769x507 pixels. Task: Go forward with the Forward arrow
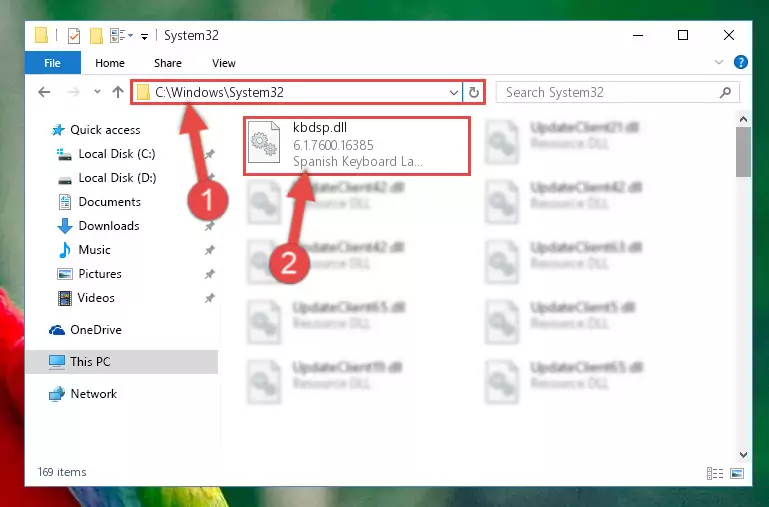coord(73,92)
